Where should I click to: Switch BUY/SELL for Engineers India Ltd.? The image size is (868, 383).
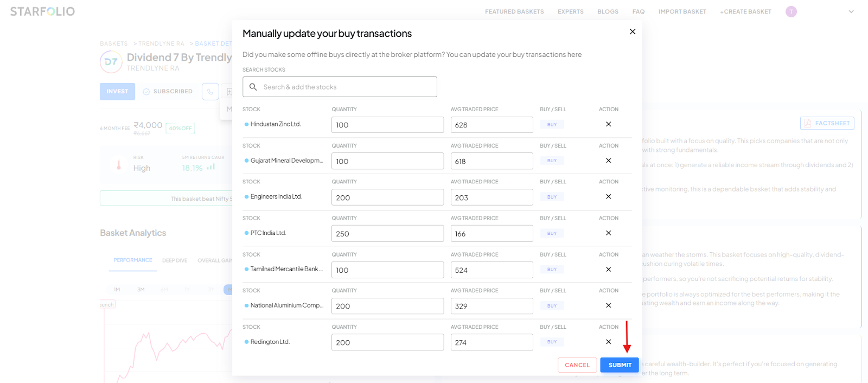click(552, 197)
